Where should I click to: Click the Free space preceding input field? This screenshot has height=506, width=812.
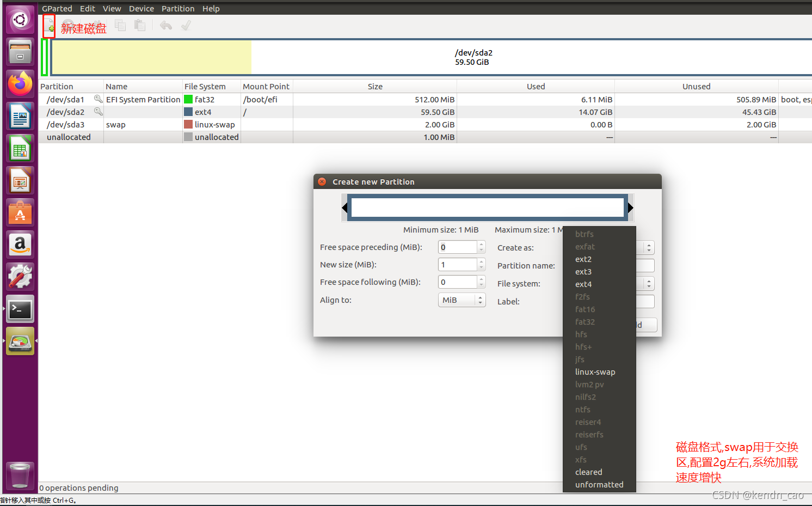(x=458, y=247)
